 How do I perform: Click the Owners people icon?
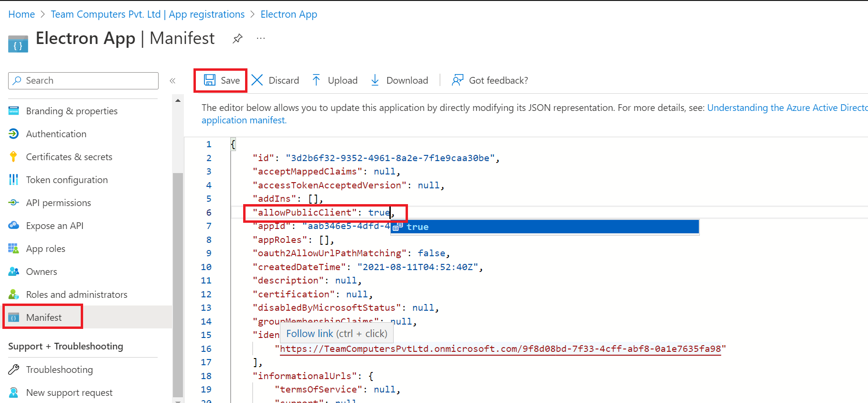click(x=14, y=272)
